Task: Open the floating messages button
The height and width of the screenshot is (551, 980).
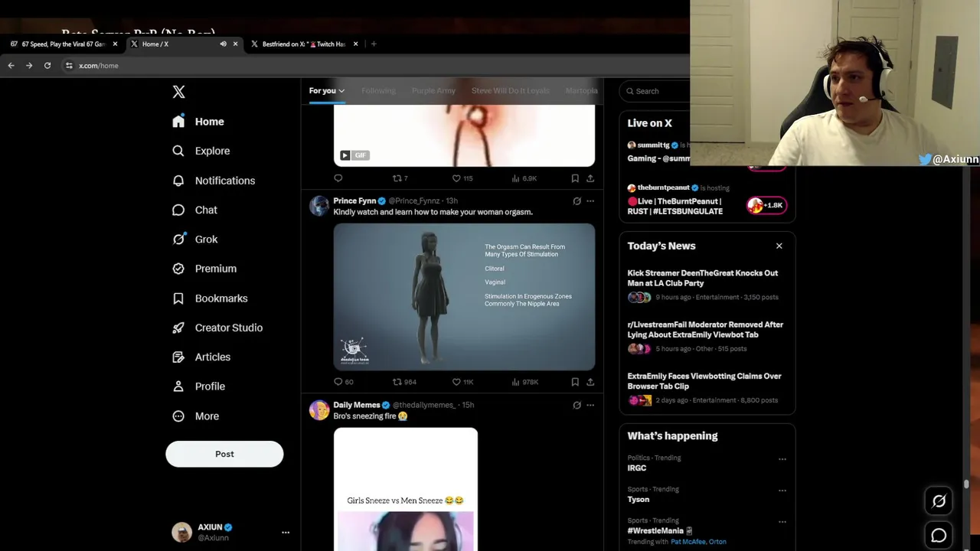Action: coord(939,536)
